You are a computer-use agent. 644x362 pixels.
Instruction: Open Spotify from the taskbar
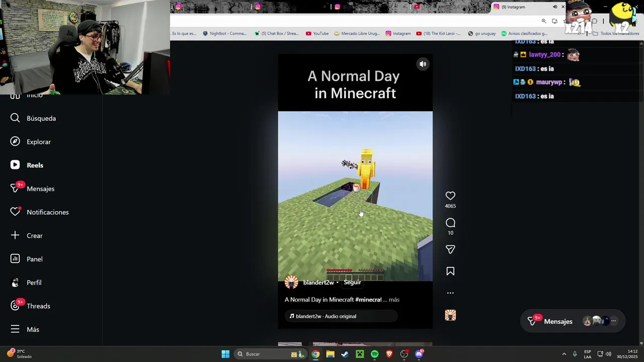[x=374, y=354]
